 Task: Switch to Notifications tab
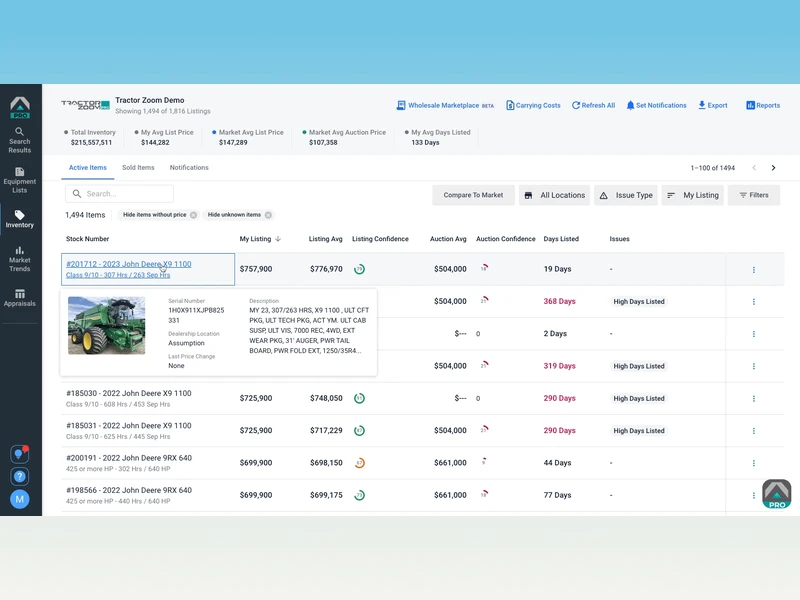coord(189,167)
